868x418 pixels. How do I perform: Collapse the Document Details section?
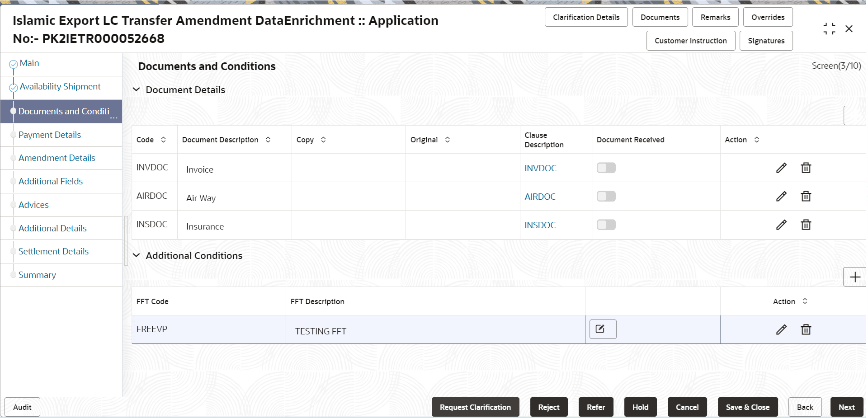[x=137, y=89]
